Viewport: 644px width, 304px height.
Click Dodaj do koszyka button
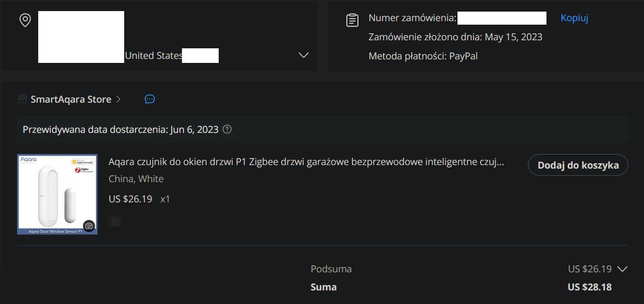(578, 165)
